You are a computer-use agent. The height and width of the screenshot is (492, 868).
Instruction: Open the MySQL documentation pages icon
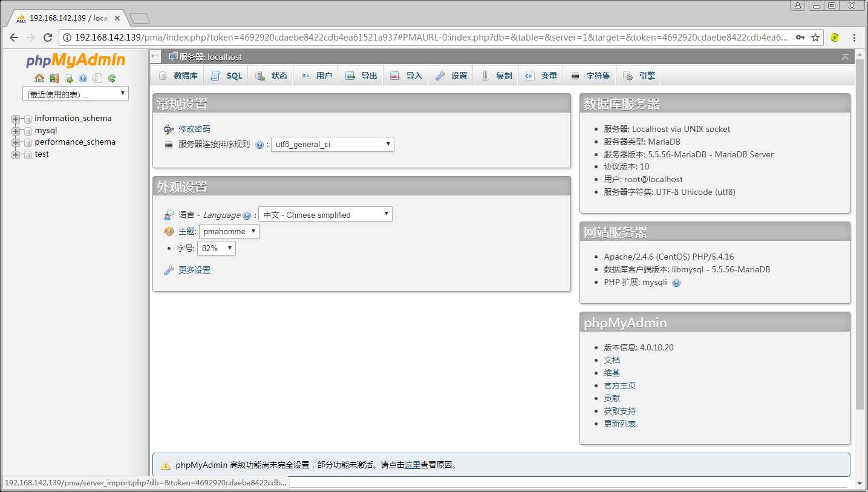(x=97, y=78)
